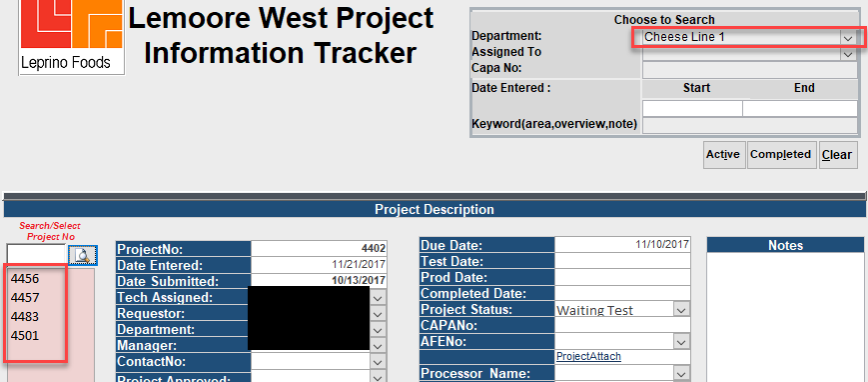Screen dimensions: 868x382
Task: Expand the Tech Assigned dropdown arrow
Action: [x=378, y=298]
